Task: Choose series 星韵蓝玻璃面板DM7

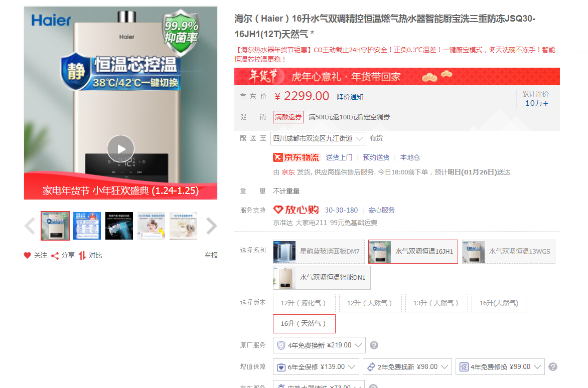Action: tap(319, 252)
